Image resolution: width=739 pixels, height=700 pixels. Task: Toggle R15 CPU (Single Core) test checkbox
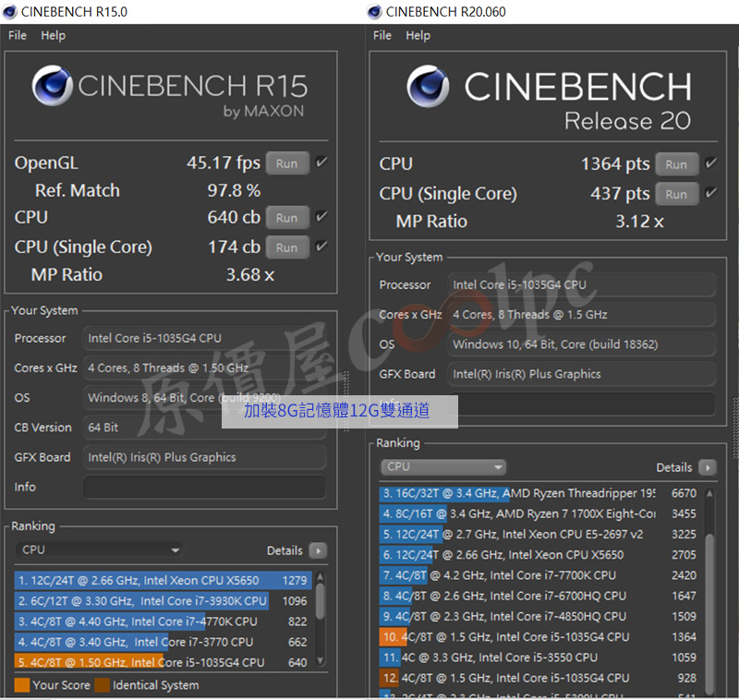point(321,247)
